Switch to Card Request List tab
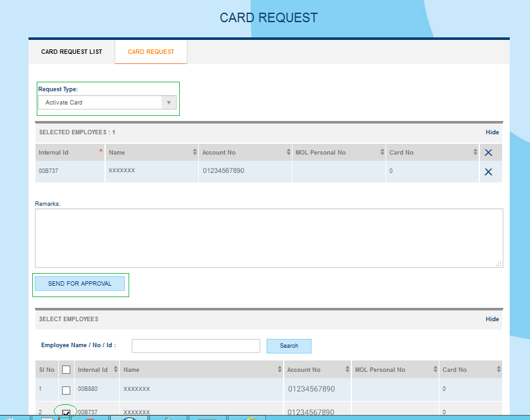Image resolution: width=530 pixels, height=420 pixels. tap(72, 52)
